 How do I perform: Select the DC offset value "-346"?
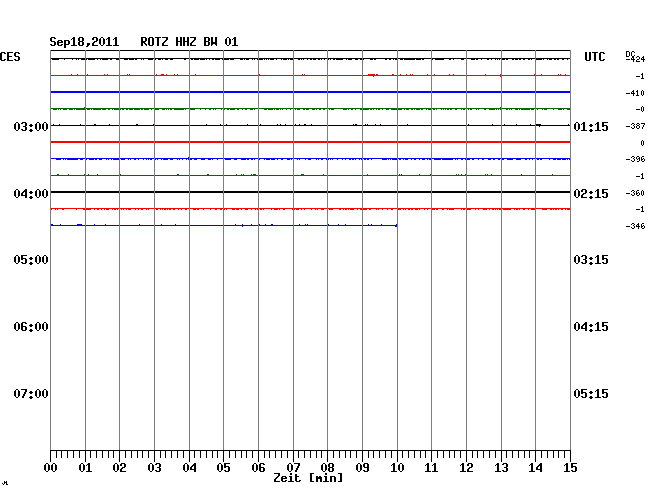click(x=635, y=226)
